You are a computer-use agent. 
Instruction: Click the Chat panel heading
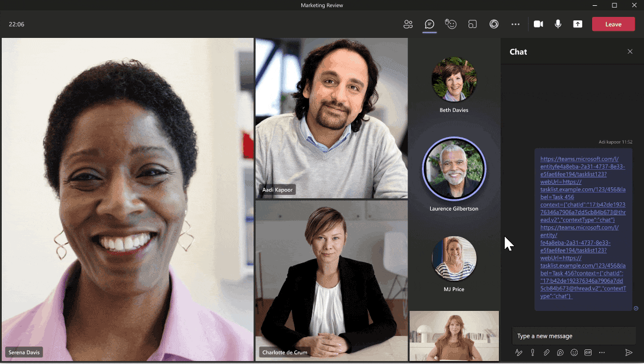[518, 52]
